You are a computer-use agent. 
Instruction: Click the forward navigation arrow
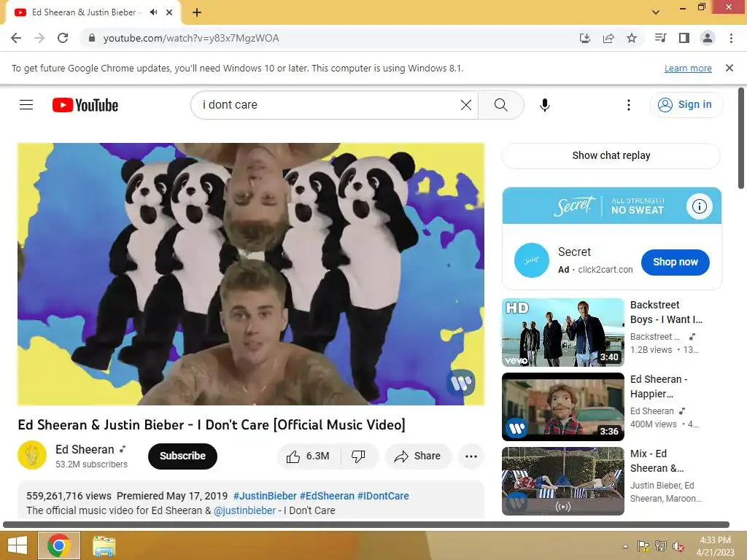(x=39, y=38)
